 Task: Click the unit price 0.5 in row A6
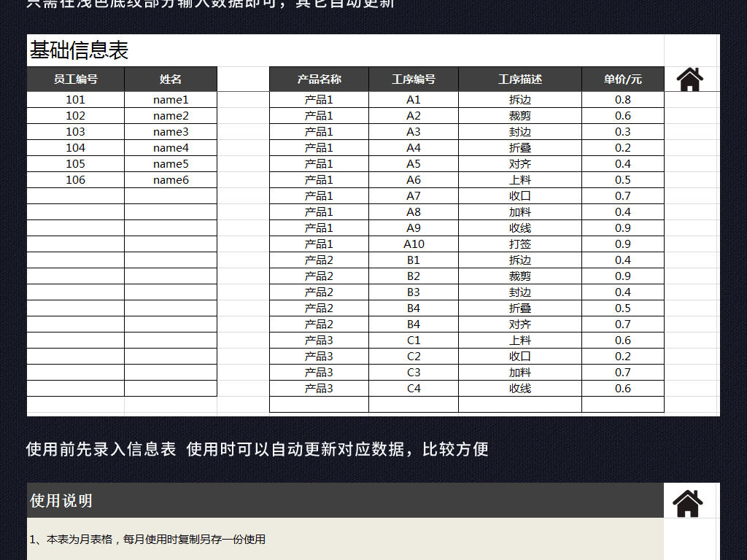click(x=623, y=180)
